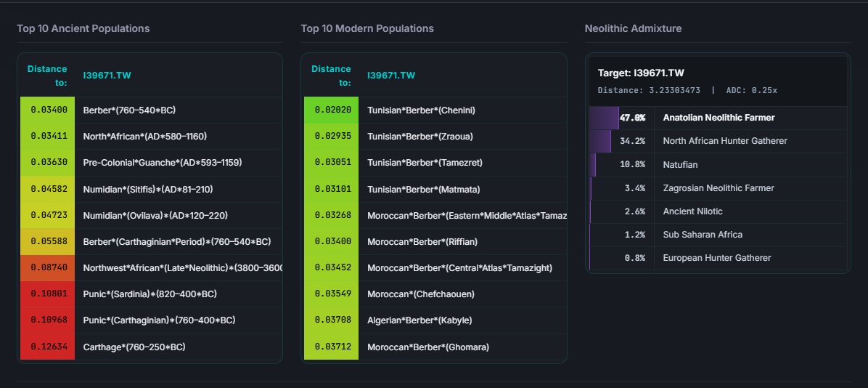Click the I39671.TW header in Ancient Populations

pos(107,76)
